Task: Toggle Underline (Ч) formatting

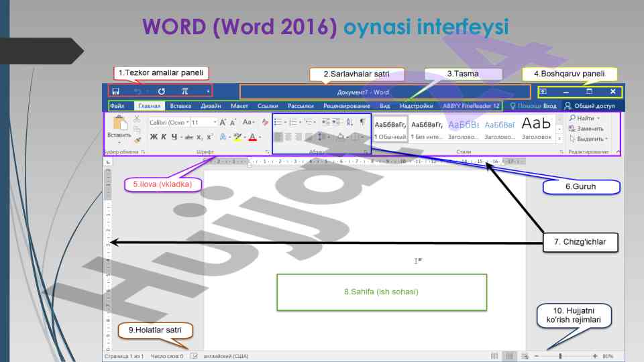Action: tap(174, 137)
